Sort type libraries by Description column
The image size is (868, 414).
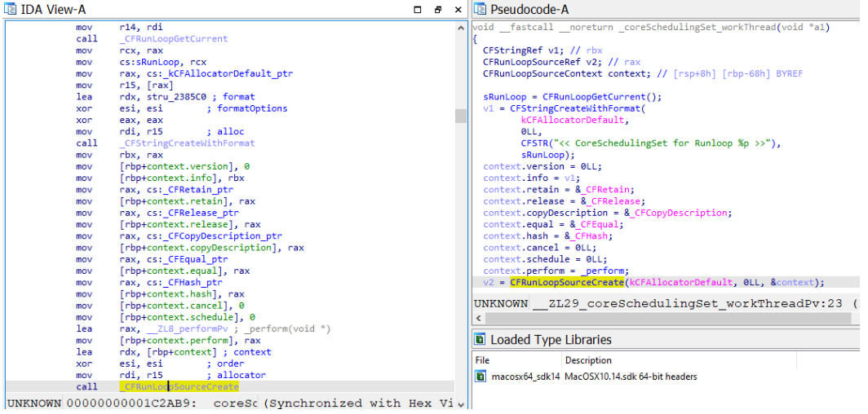pyautogui.click(x=588, y=360)
